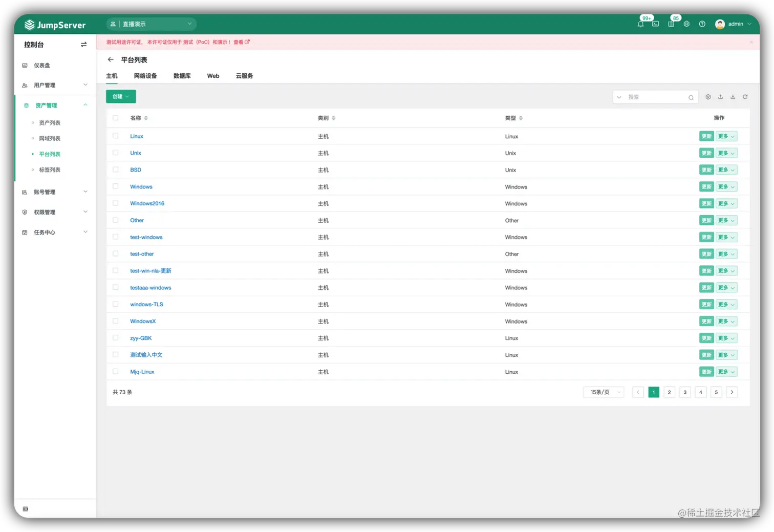Expand 用户管理 in sidebar

(x=55, y=86)
